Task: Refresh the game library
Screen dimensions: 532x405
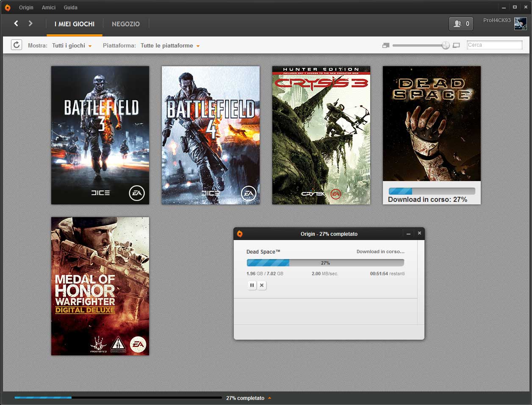Action: tap(17, 45)
